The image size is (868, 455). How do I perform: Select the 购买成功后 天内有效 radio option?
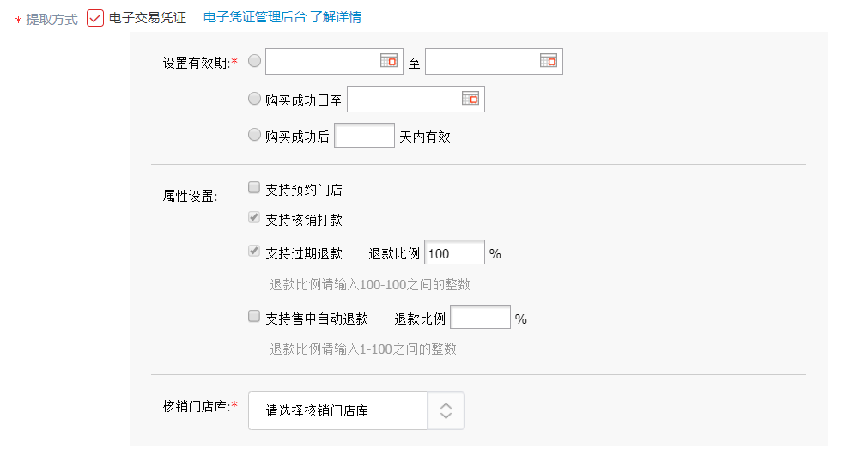tap(254, 135)
